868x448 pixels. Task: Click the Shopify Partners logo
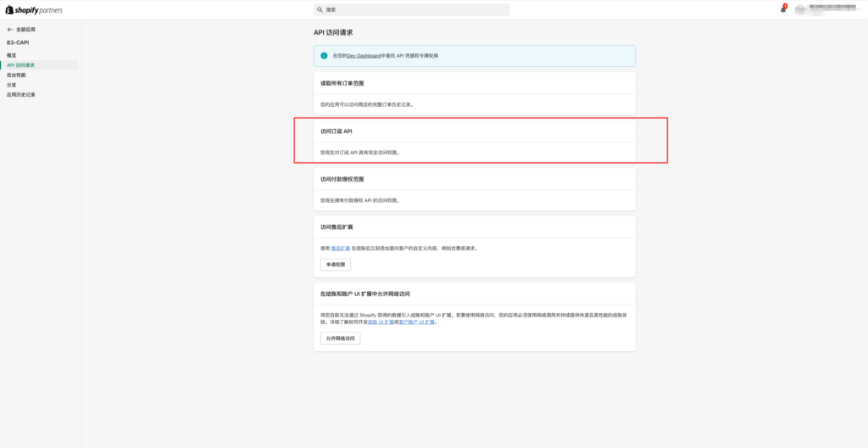click(x=34, y=10)
